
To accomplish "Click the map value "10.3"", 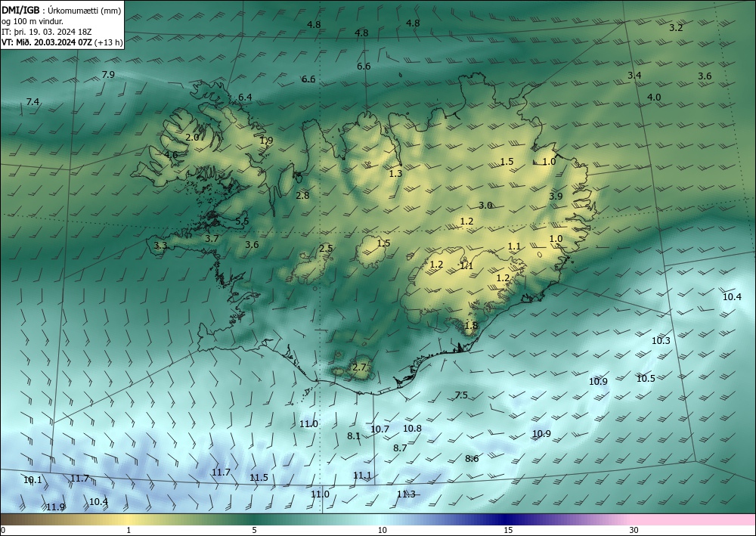I will pos(661,341).
